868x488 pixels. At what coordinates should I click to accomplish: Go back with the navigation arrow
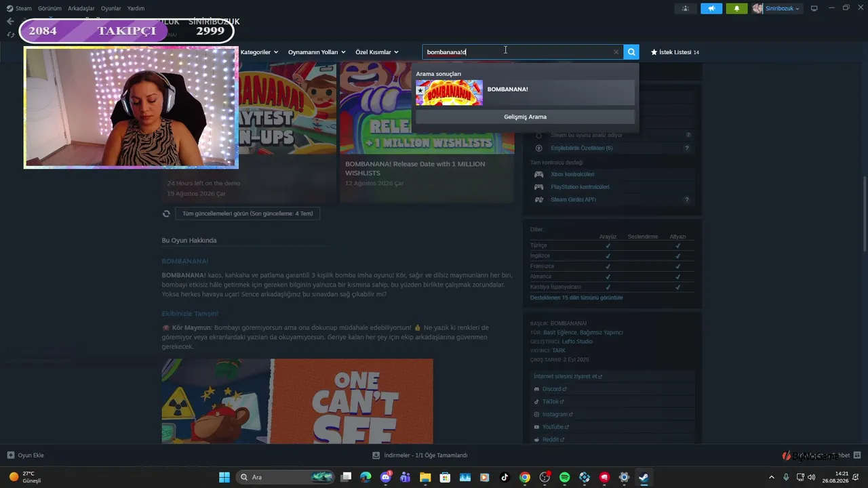[x=10, y=21]
